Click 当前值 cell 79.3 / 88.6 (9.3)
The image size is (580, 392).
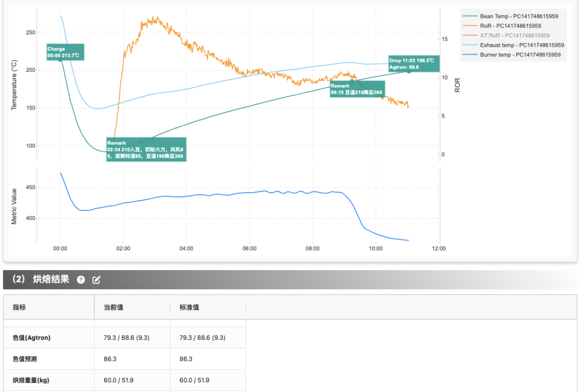(x=132, y=338)
